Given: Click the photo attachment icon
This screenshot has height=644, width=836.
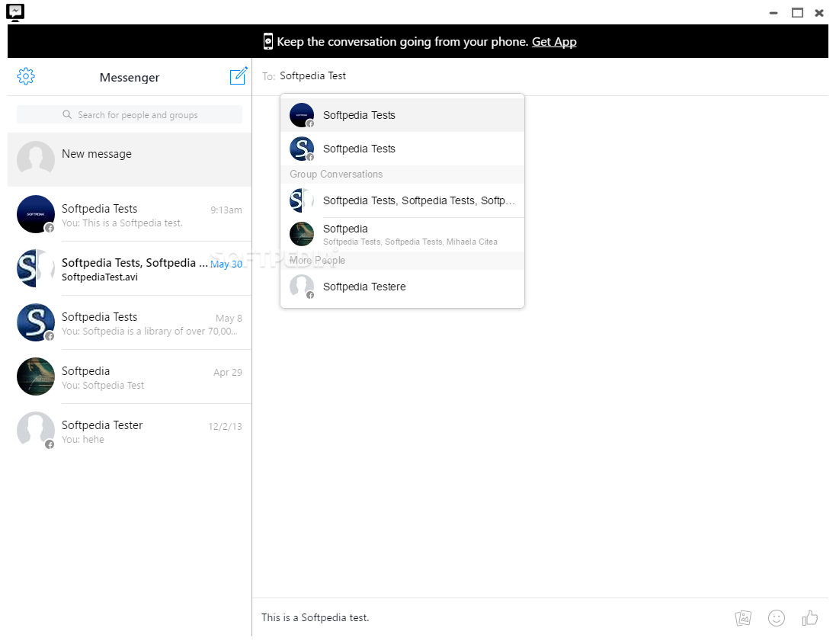Looking at the screenshot, I should click(743, 618).
